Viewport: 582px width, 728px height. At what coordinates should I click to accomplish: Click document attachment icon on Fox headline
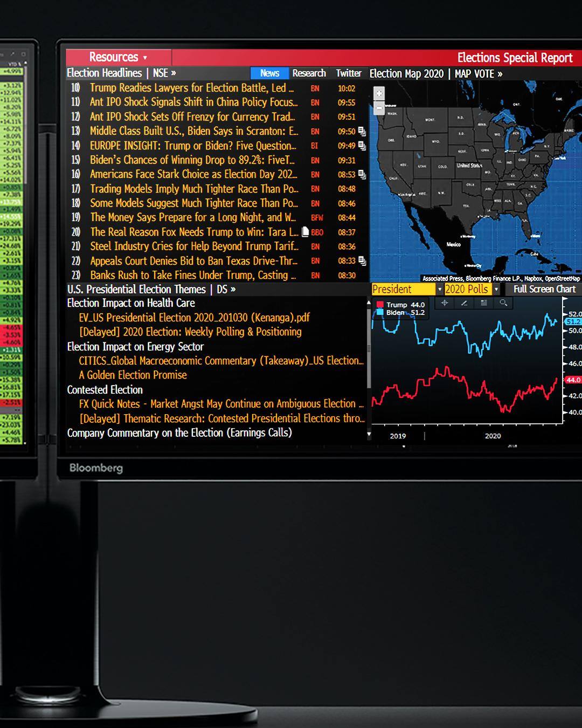(x=305, y=232)
